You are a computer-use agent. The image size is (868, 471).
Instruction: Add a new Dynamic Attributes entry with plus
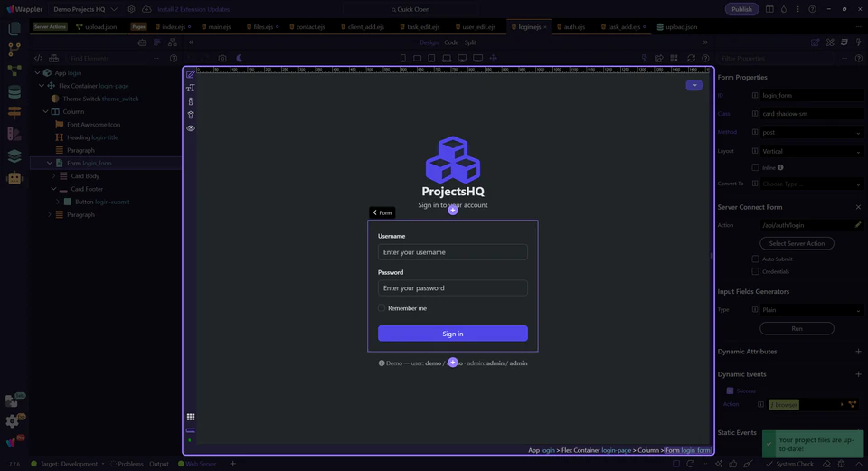pos(858,352)
